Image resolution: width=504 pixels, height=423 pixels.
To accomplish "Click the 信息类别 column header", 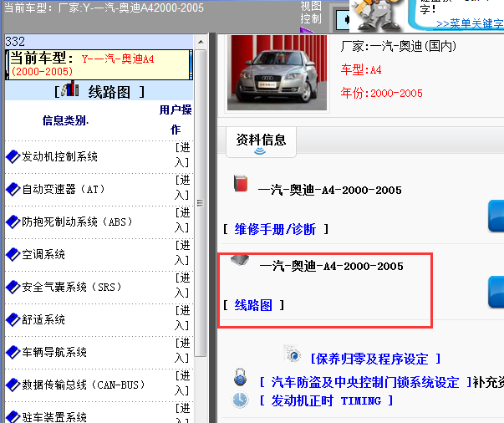I will pyautogui.click(x=65, y=120).
